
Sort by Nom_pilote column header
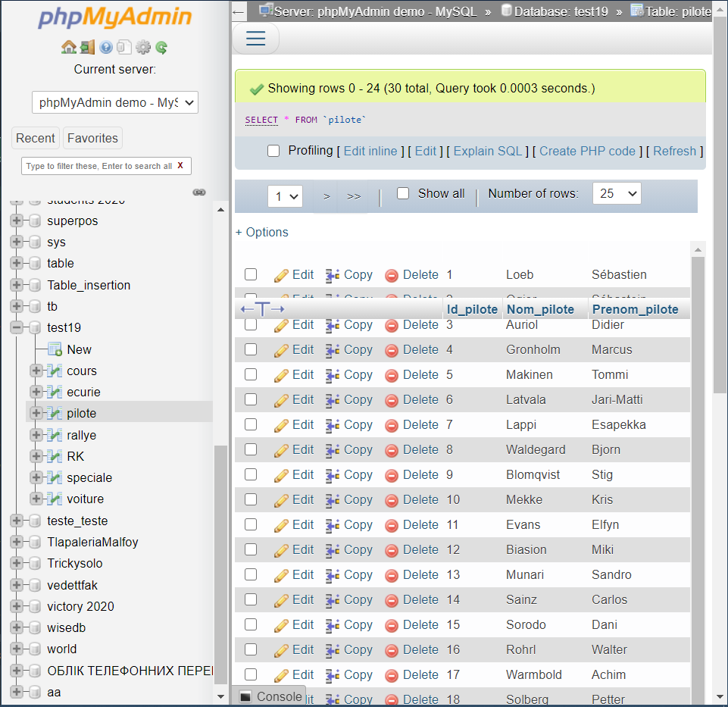pos(540,309)
